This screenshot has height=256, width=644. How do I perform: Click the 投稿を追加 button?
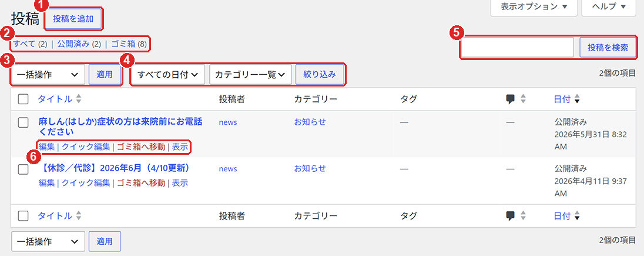73,19
